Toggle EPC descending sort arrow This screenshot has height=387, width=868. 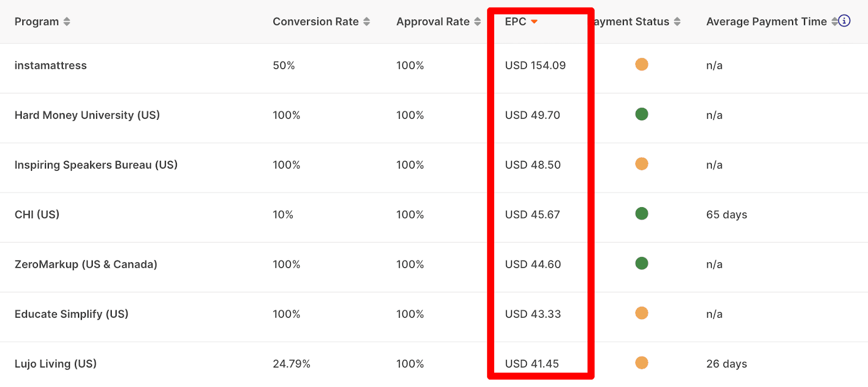(534, 22)
